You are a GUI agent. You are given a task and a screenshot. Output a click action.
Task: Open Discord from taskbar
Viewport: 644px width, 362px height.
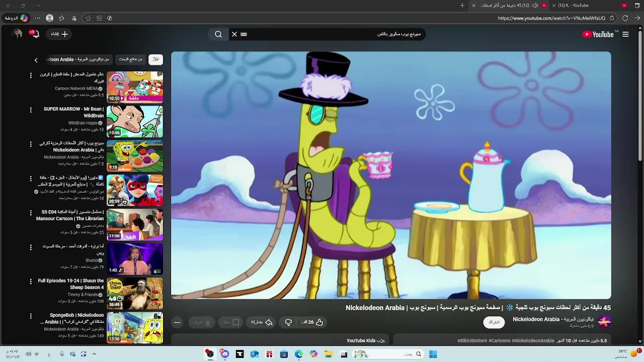pyautogui.click(x=224, y=354)
